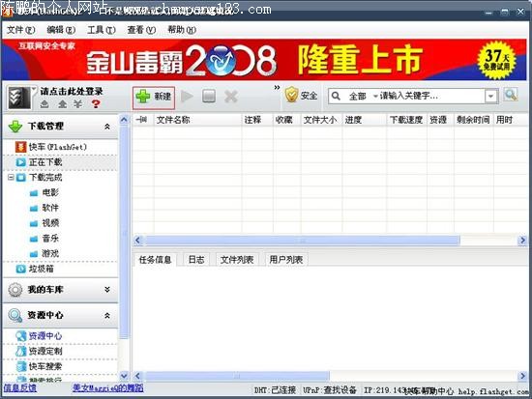Click the green plus New task button

(154, 98)
